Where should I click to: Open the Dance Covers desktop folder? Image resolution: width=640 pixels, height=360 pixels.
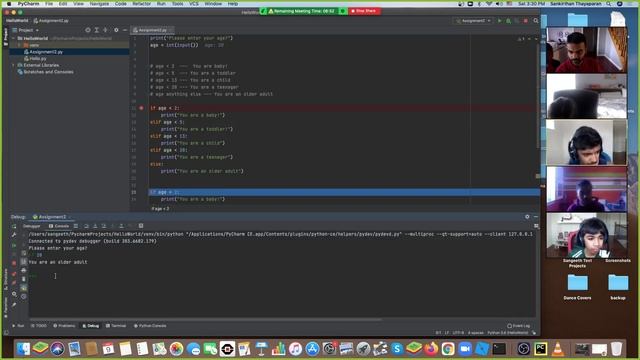coord(577,287)
